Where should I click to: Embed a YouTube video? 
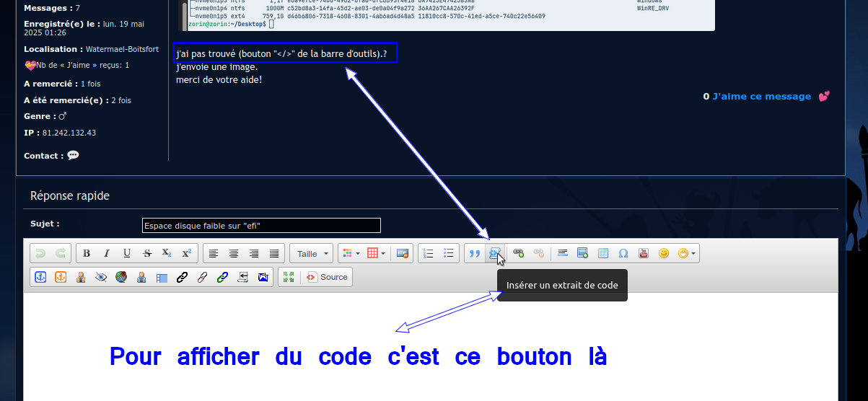tap(644, 254)
